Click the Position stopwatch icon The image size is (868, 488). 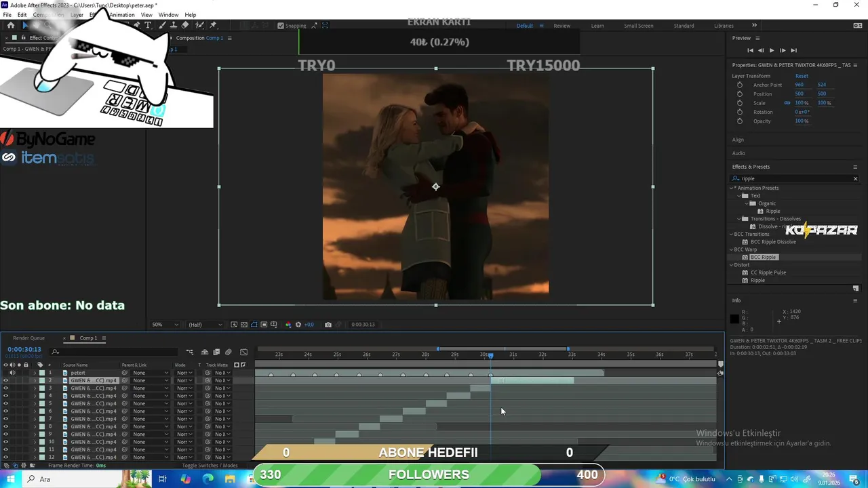[x=740, y=94]
